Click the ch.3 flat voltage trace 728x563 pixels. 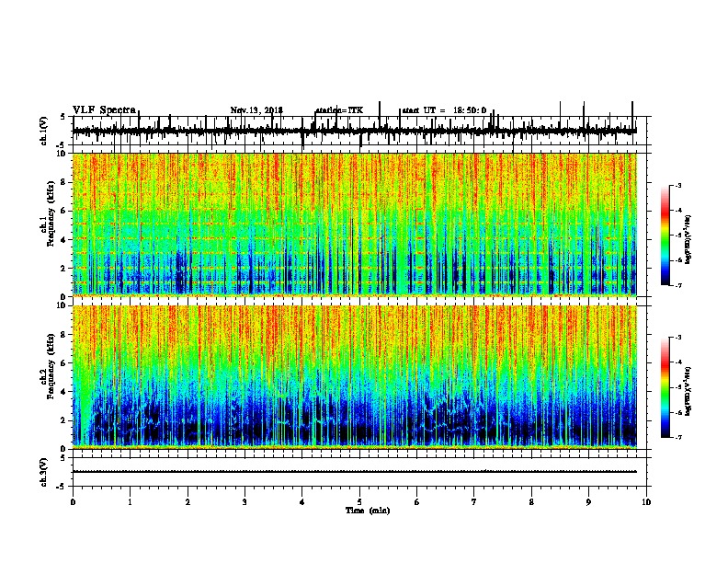coord(355,472)
